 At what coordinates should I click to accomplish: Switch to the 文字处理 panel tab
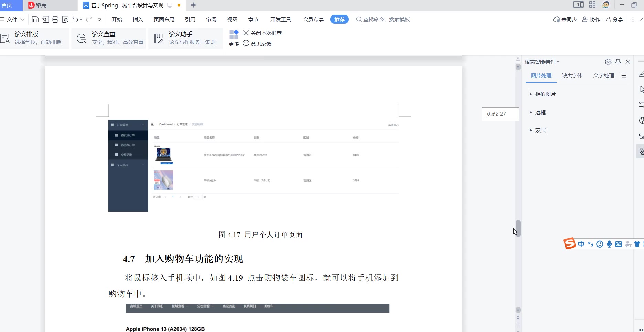(x=603, y=75)
